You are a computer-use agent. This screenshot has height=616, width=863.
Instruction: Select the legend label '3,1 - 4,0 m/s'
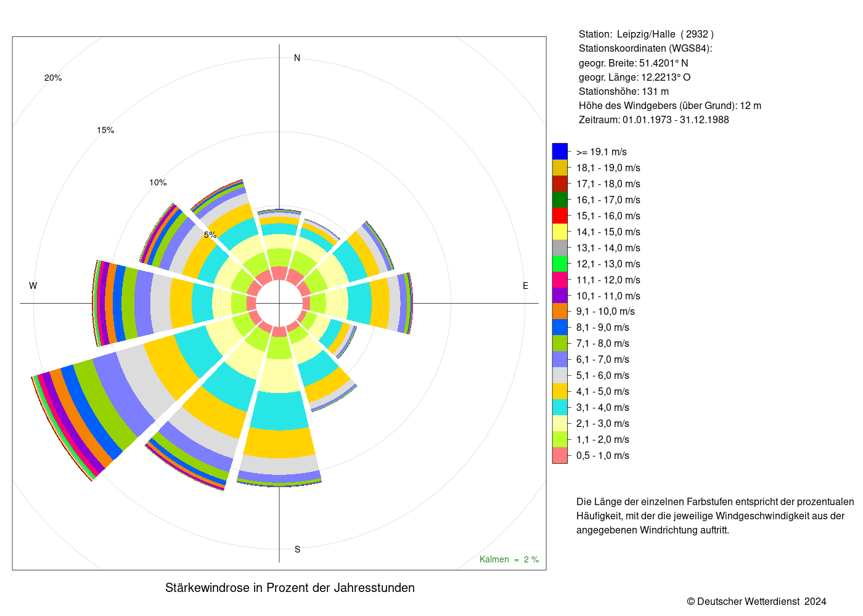[603, 408]
